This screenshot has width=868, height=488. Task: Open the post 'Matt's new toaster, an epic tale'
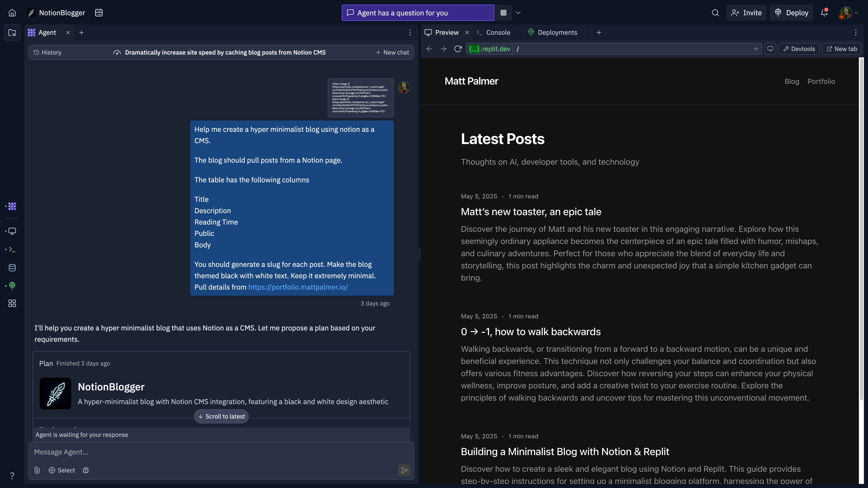[531, 212]
